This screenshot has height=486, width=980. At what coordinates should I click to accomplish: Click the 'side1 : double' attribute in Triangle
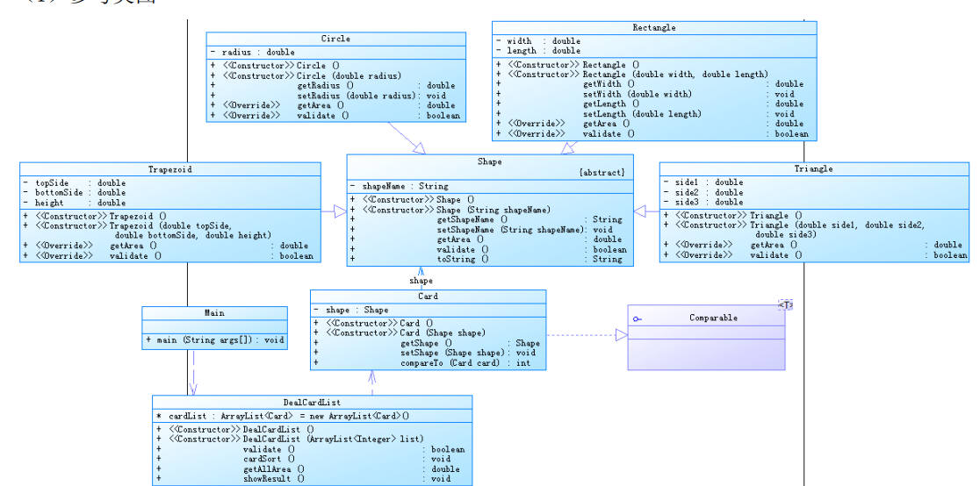pos(710,182)
